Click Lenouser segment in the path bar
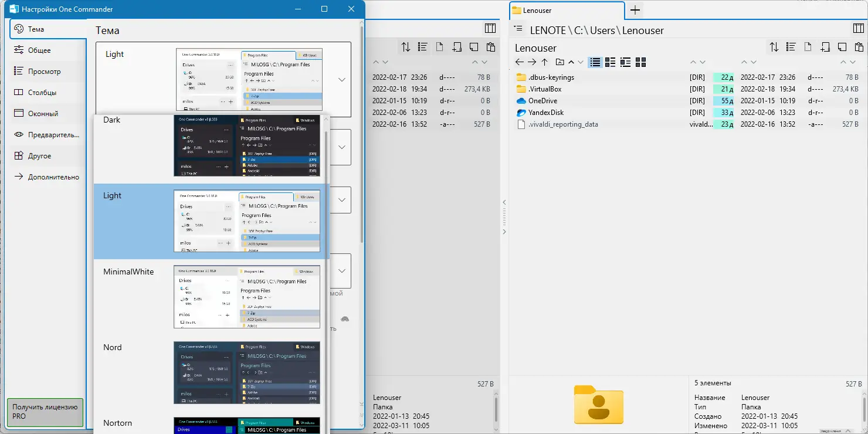 (643, 30)
